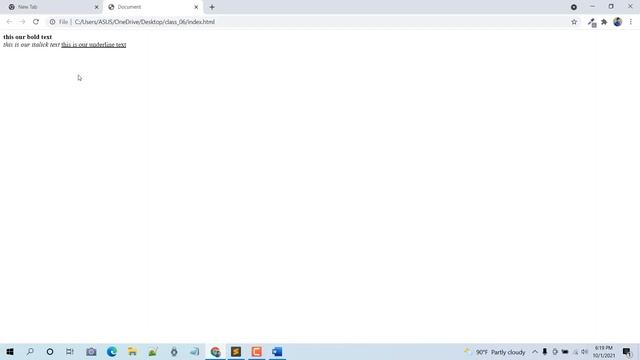This screenshot has height=360, width=640.
Task: Click the eyedropper extension icon in toolbar
Action: pyautogui.click(x=592, y=22)
